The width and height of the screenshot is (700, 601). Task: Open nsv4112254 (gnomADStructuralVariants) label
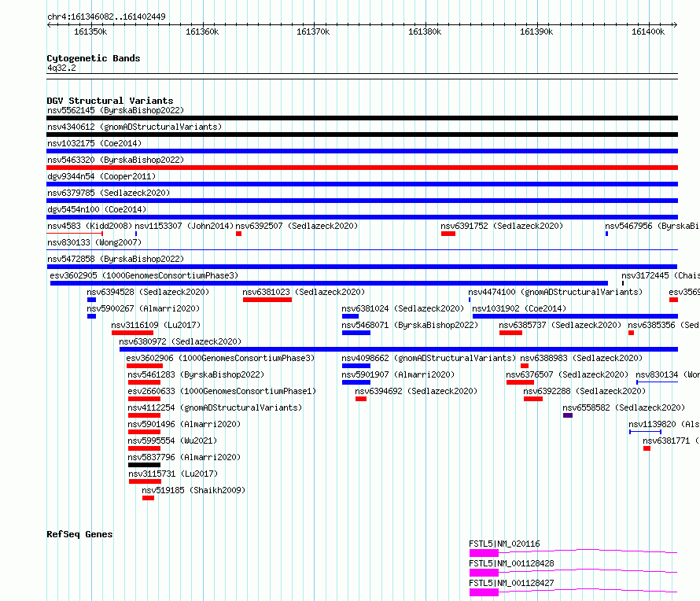216,407
